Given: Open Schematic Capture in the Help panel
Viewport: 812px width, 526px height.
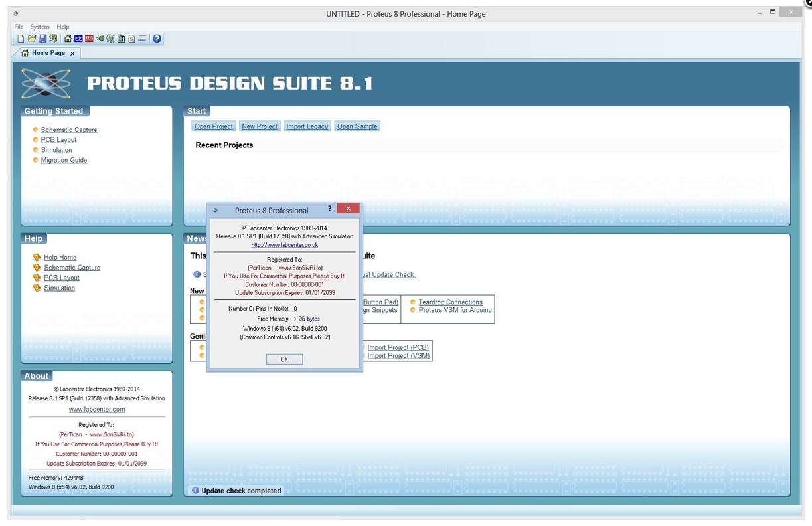Looking at the screenshot, I should point(72,268).
